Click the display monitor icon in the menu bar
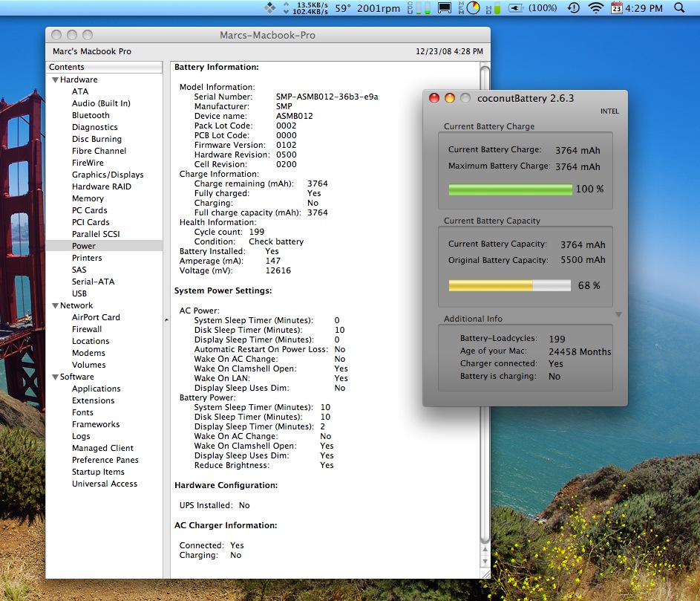Image resolution: width=700 pixels, height=601 pixels. (444, 8)
